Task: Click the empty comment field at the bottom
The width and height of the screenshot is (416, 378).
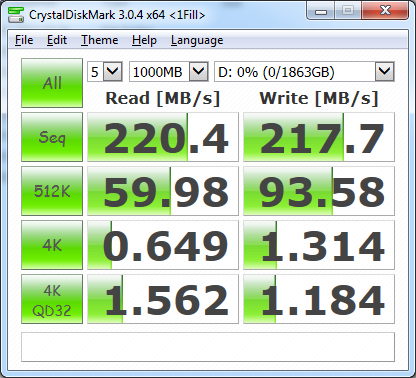Action: click(208, 347)
